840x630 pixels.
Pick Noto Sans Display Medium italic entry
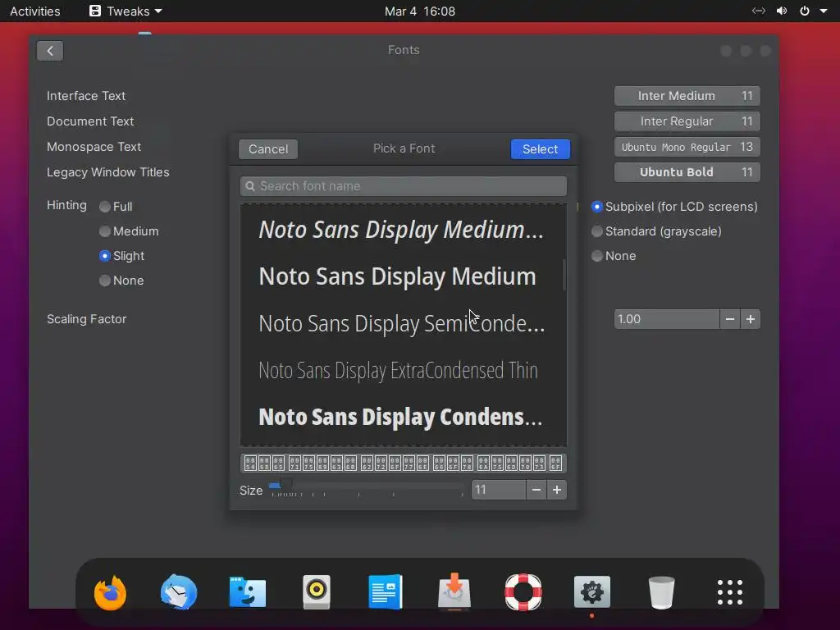coord(404,230)
